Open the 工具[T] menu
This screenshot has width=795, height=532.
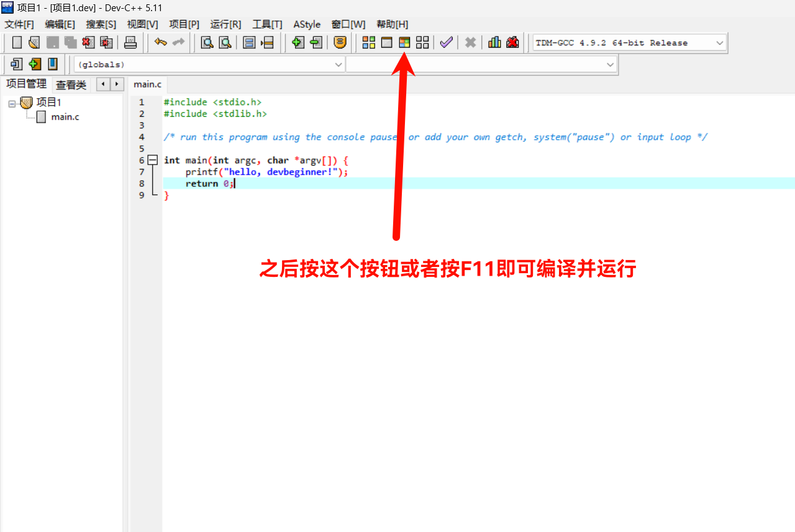pos(267,24)
